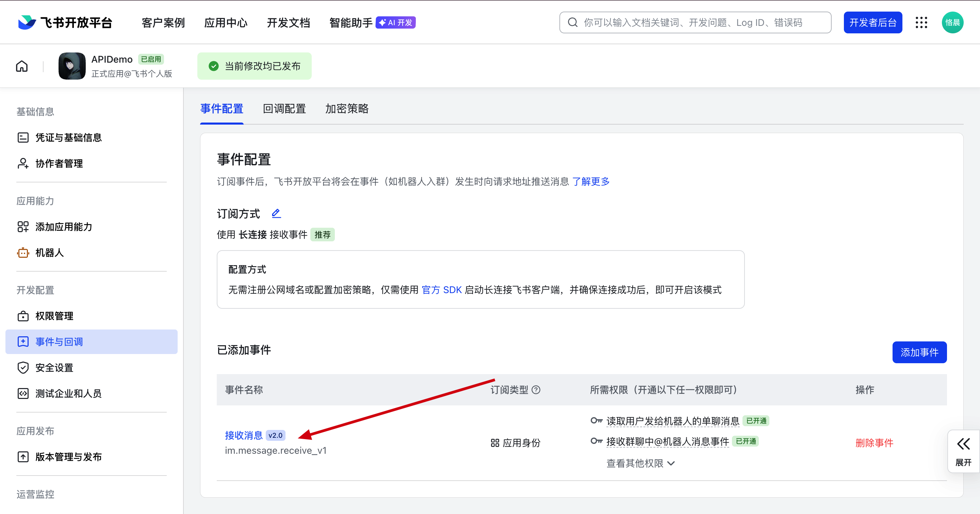980x514 pixels.
Task: Click the help icon beside 订阅类型
Action: 536,390
